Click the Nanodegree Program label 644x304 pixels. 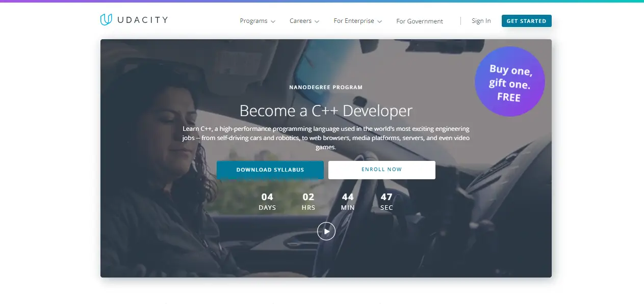tap(326, 87)
